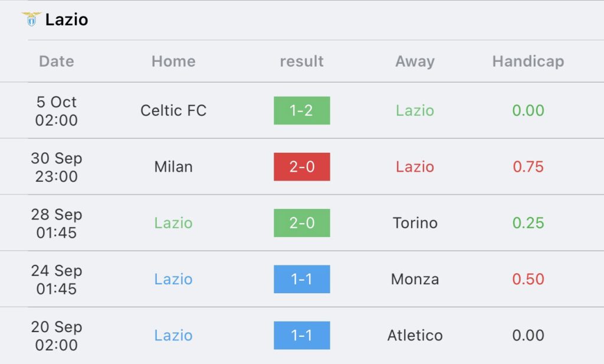
Task: Click the Atletico away team name
Action: [415, 336]
